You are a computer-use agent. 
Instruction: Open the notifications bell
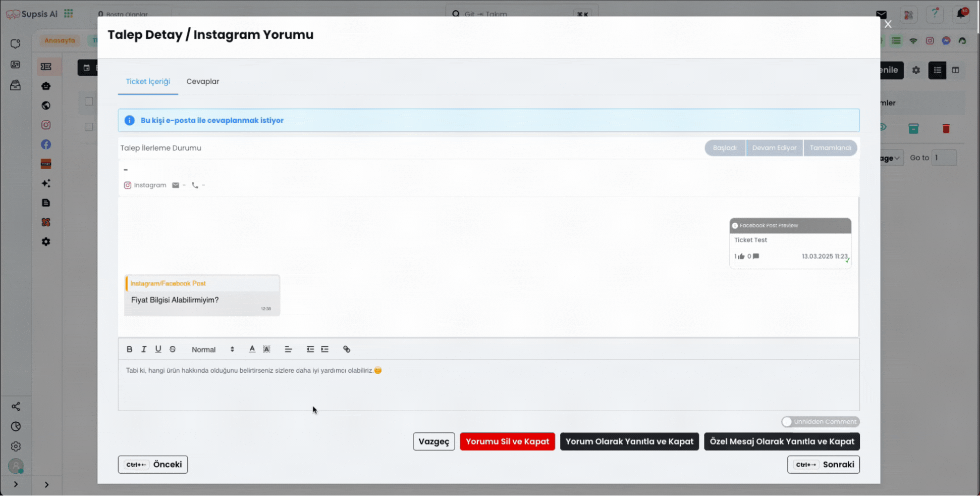tap(961, 14)
